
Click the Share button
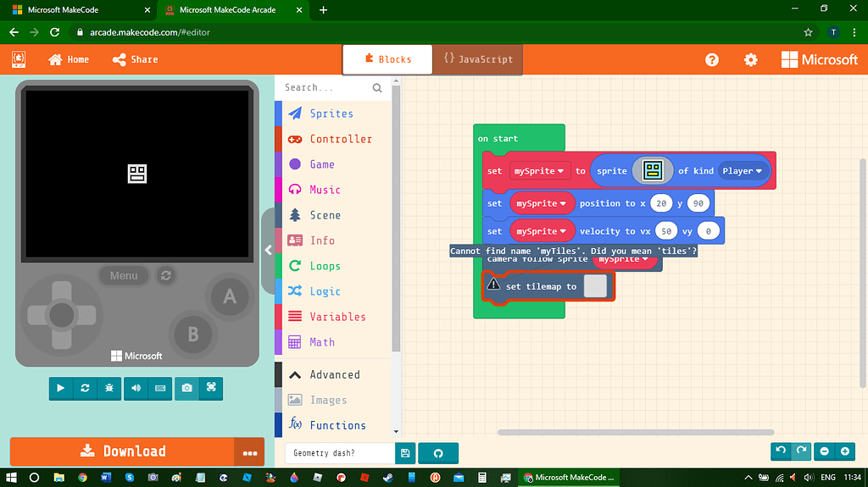coord(135,59)
